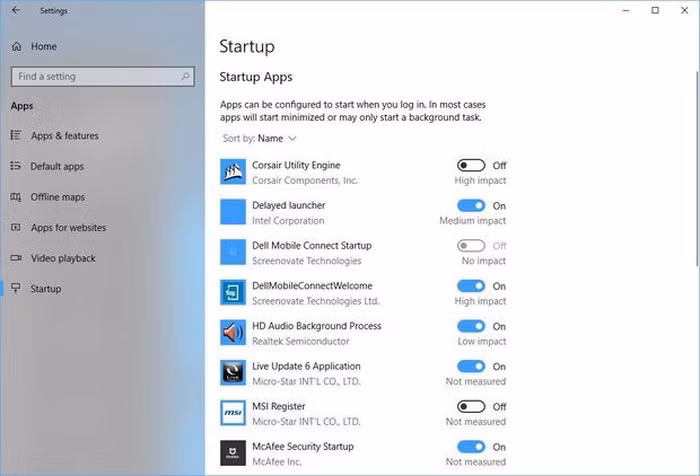Viewport: 700px width, 476px height.
Task: Go to Video playback settings
Action: [63, 258]
